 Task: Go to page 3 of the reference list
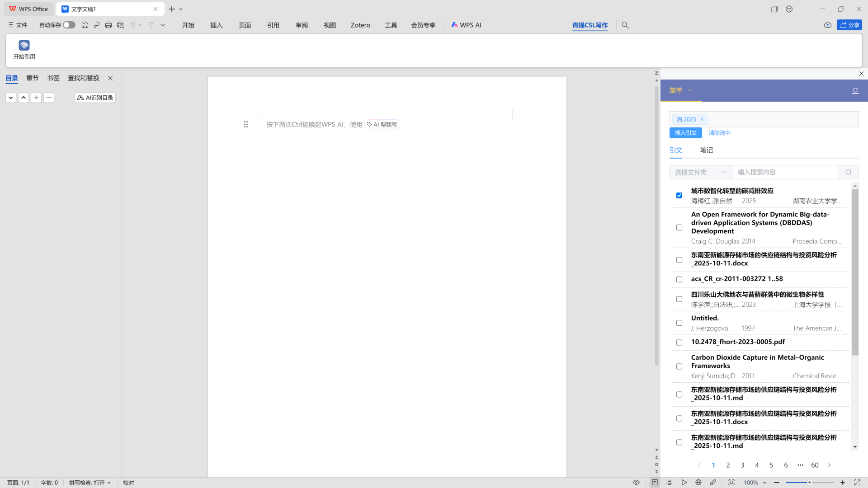tap(742, 465)
